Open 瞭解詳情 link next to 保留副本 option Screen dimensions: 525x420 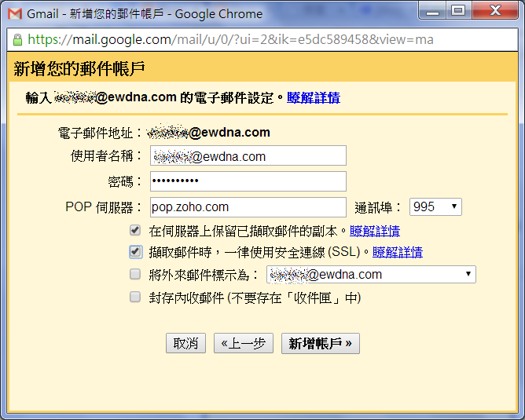(x=375, y=231)
